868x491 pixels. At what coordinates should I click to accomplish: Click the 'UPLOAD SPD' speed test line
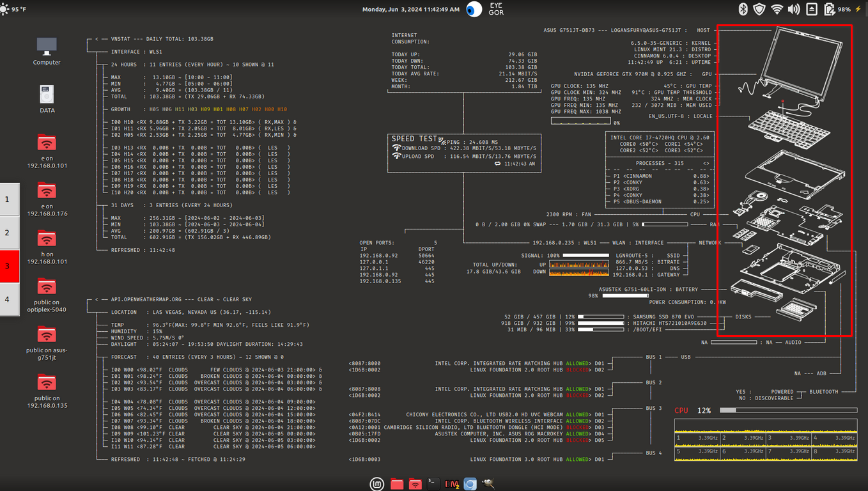(464, 156)
